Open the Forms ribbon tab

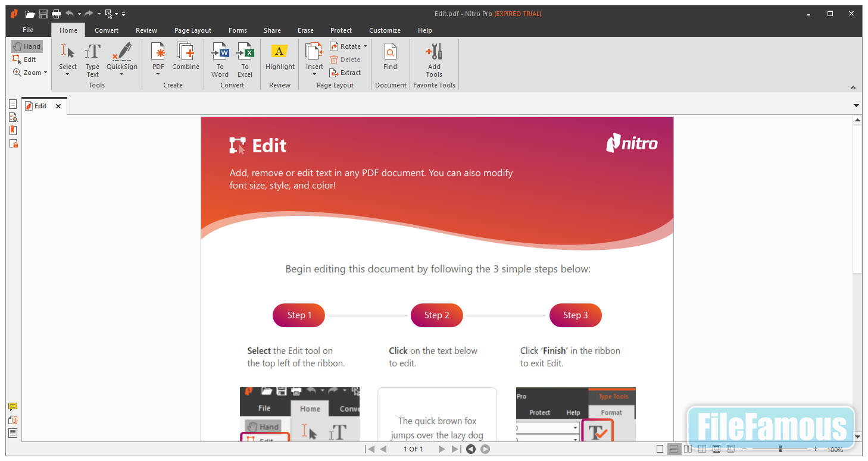pyautogui.click(x=238, y=30)
